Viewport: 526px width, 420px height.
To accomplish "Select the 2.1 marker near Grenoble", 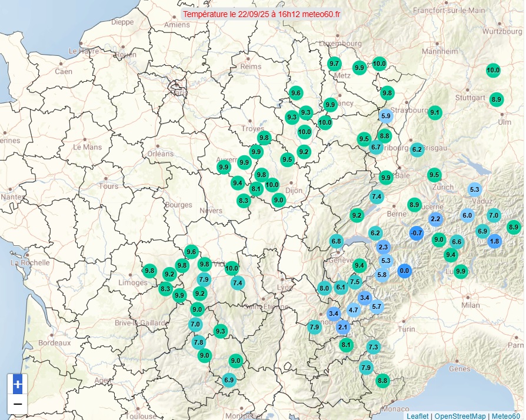I will 342,328.
